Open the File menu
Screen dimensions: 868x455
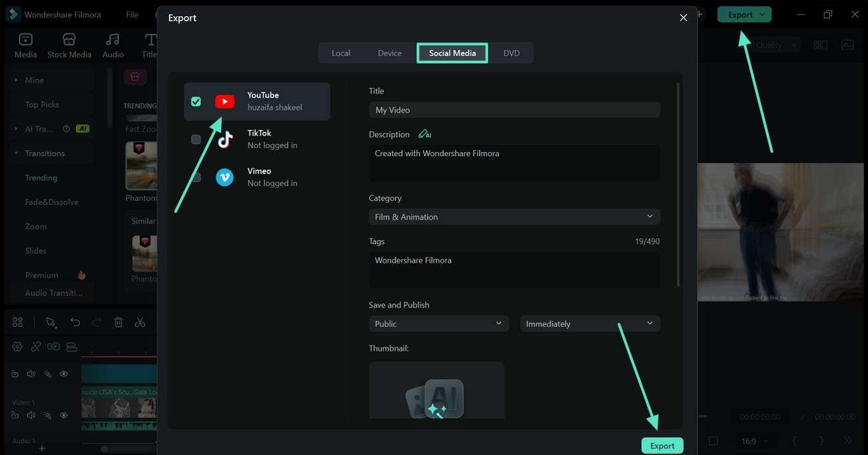tap(132, 15)
